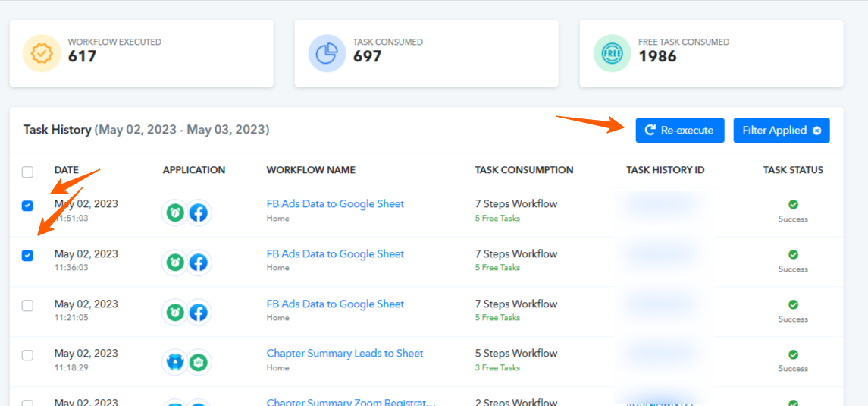Click the Filter Applied button
The image size is (868, 406).
click(x=781, y=131)
